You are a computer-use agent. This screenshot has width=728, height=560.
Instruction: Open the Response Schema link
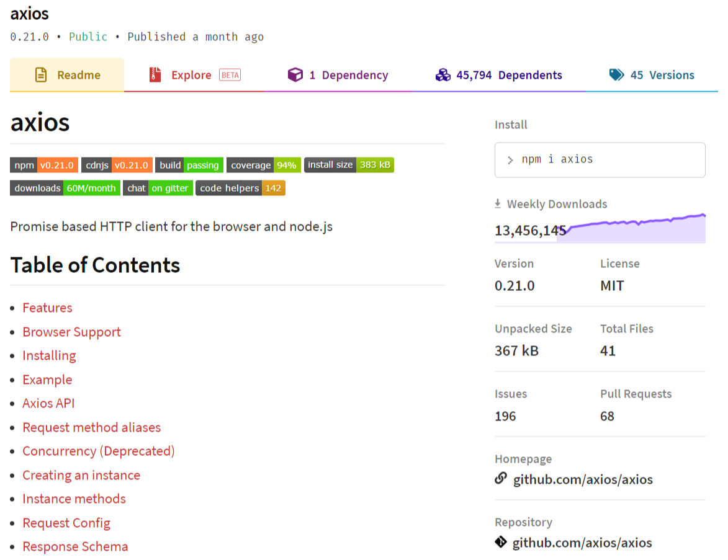tap(75, 546)
